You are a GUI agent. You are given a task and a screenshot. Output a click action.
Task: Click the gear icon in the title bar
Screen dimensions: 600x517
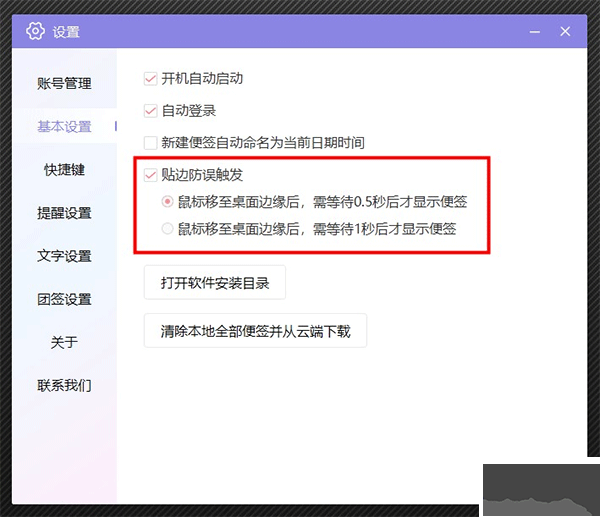coord(36,32)
